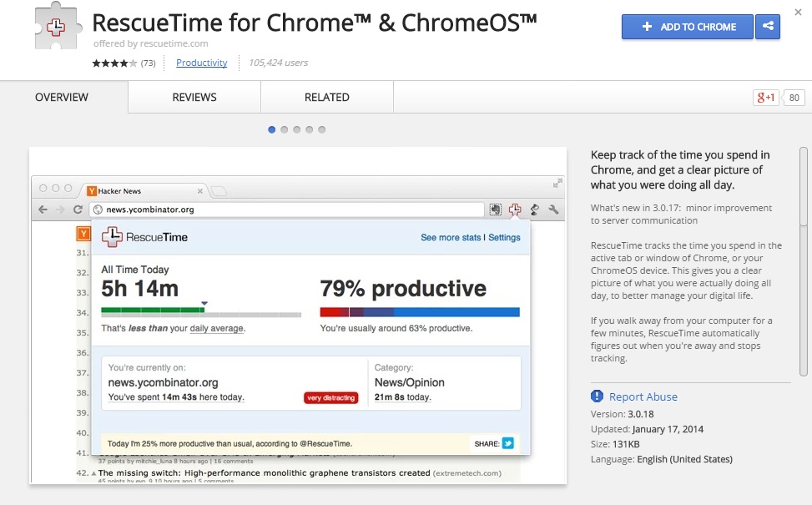
Task: Click the Hacker News Y favicon on the tab
Action: point(92,191)
